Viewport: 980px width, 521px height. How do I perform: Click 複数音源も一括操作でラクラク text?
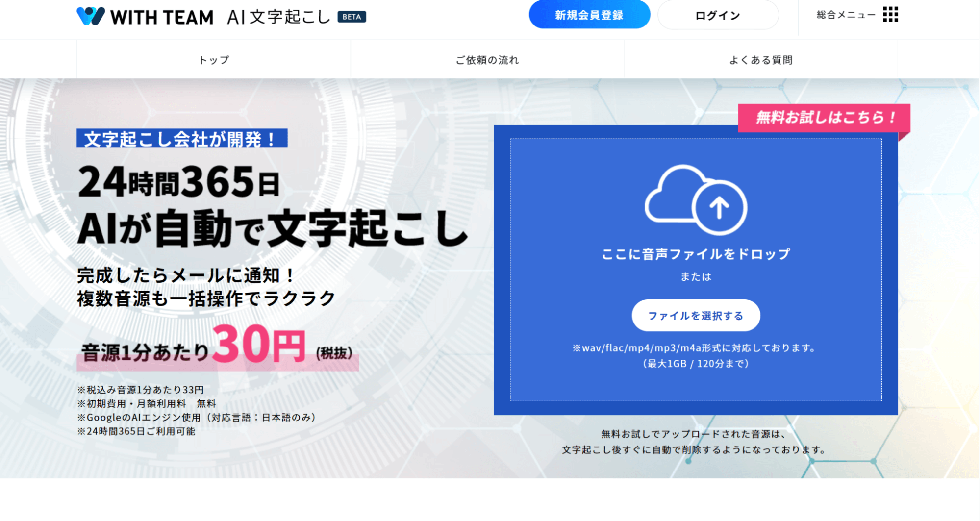click(x=206, y=298)
